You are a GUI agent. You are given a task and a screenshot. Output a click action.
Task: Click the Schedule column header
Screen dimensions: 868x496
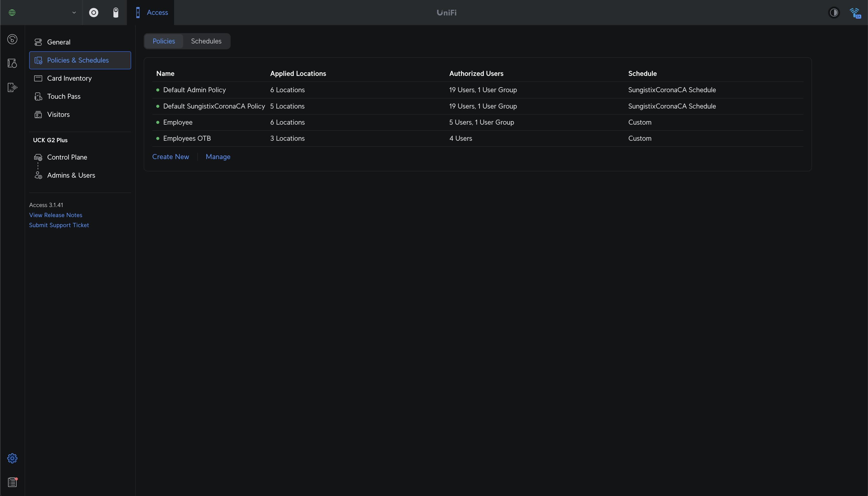(642, 74)
